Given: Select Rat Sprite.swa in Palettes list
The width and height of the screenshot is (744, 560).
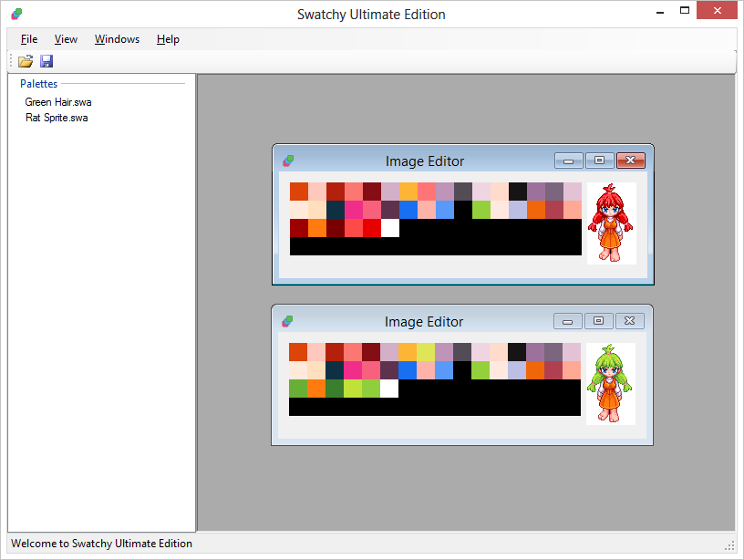Looking at the screenshot, I should pos(57,118).
